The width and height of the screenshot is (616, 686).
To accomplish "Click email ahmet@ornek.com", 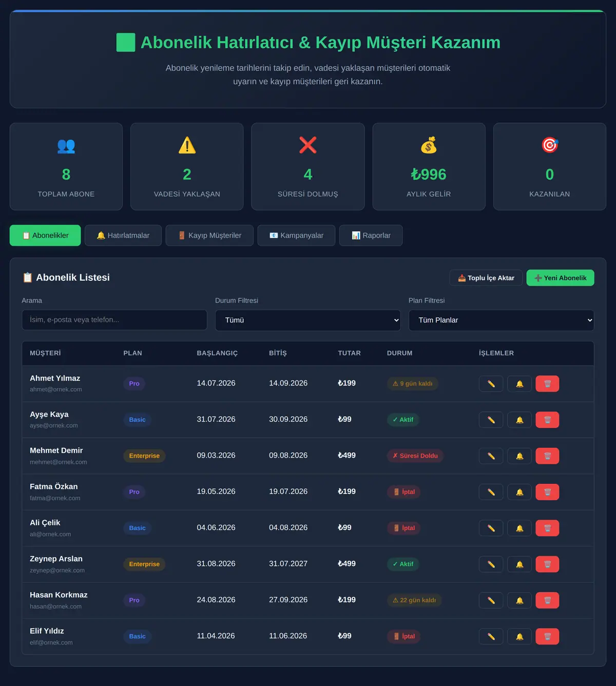I will (56, 389).
